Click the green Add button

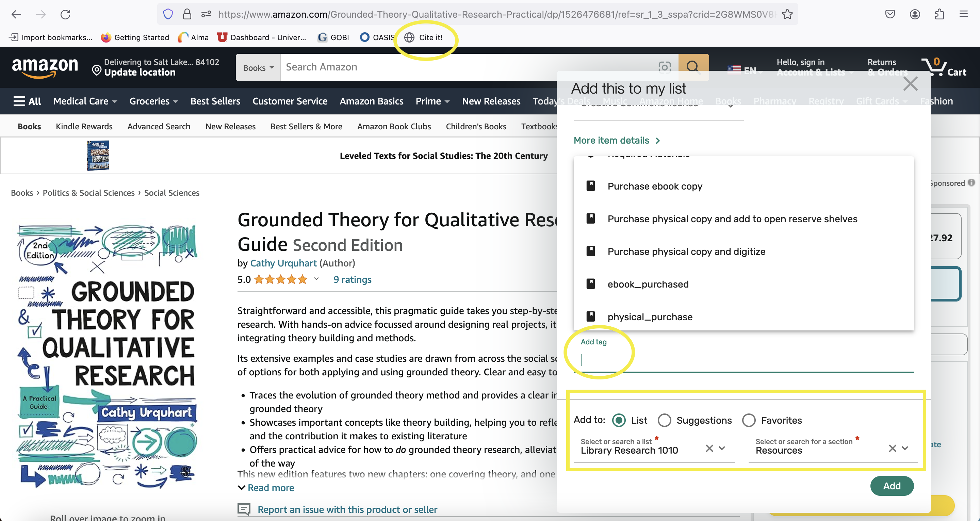[x=892, y=486]
